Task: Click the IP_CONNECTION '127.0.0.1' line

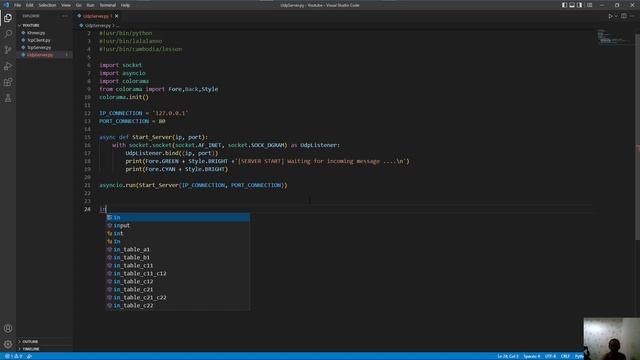Action: click(x=144, y=113)
